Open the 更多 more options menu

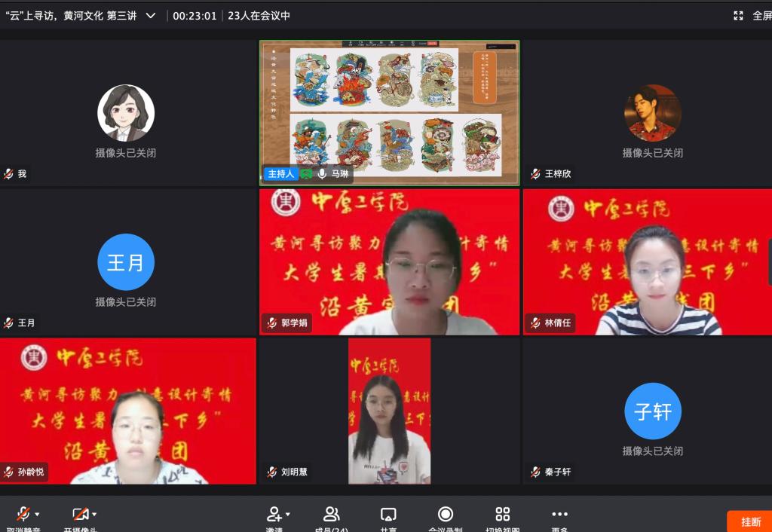559,514
